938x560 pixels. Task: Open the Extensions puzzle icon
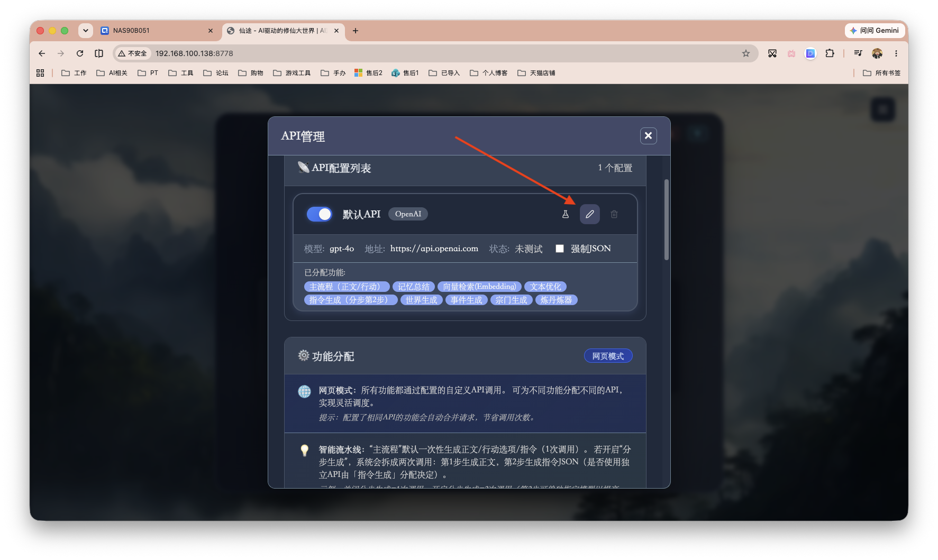click(830, 53)
